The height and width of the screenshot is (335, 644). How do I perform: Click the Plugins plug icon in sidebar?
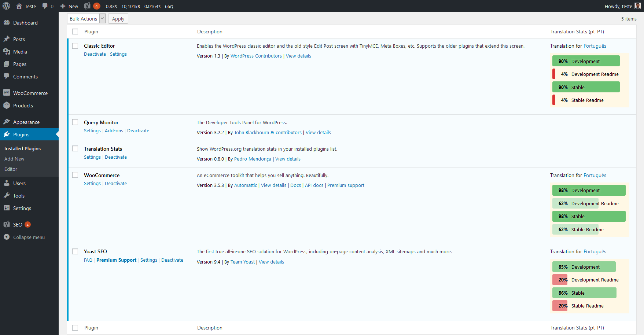[7, 134]
